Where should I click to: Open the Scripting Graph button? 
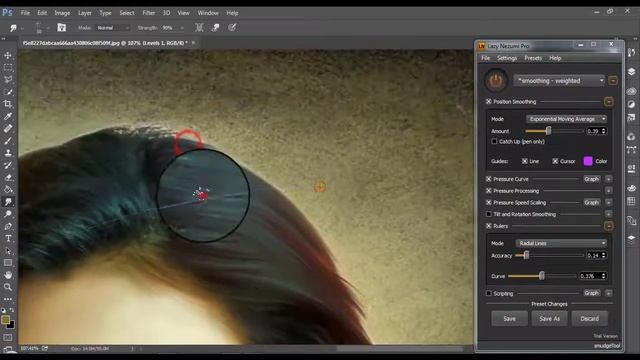591,293
